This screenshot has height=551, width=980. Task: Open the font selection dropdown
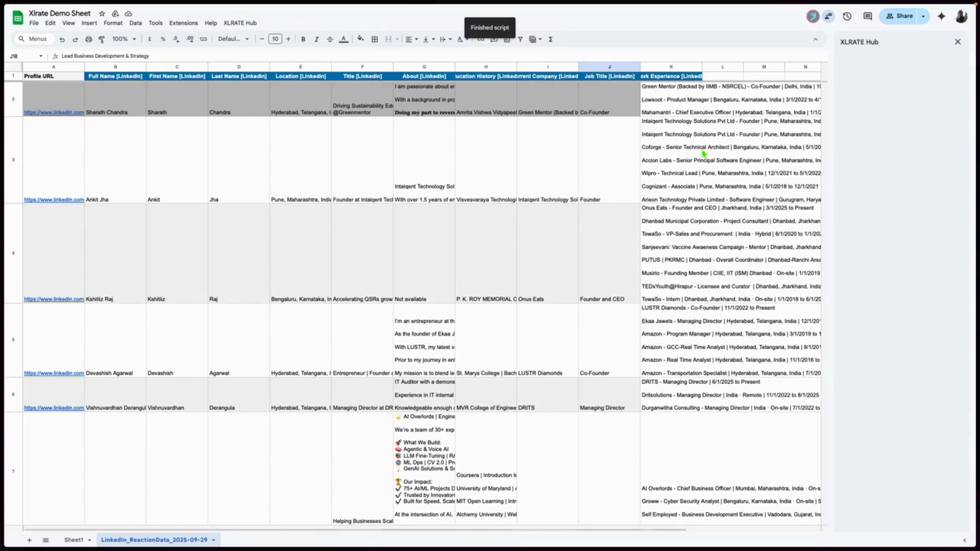[234, 39]
